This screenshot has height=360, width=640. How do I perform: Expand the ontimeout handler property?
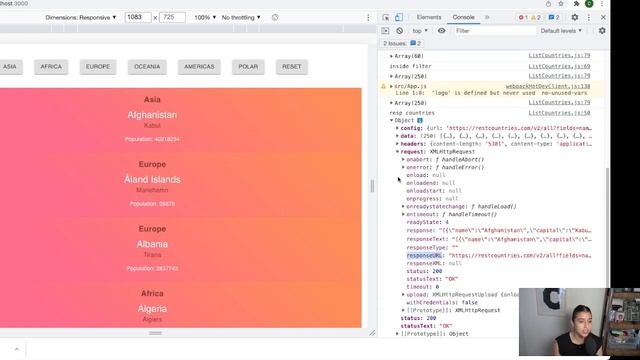(x=403, y=214)
